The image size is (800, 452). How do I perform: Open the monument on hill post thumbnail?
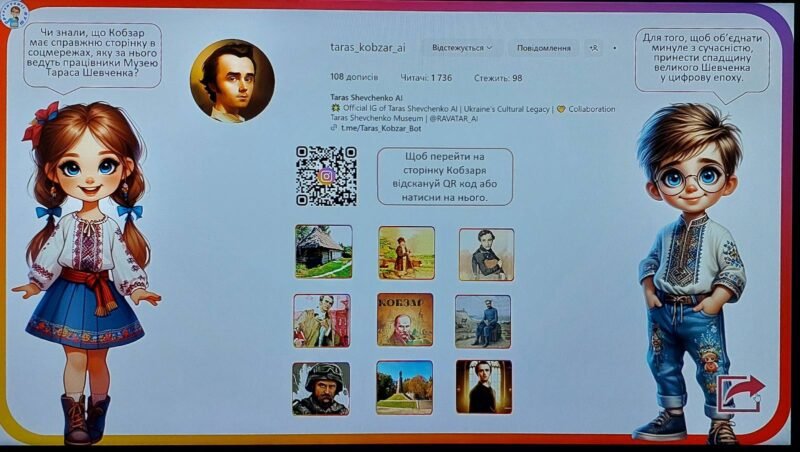point(405,388)
